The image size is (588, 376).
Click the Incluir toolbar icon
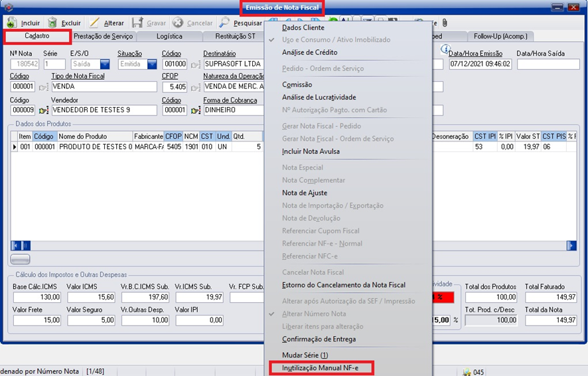coord(12,23)
